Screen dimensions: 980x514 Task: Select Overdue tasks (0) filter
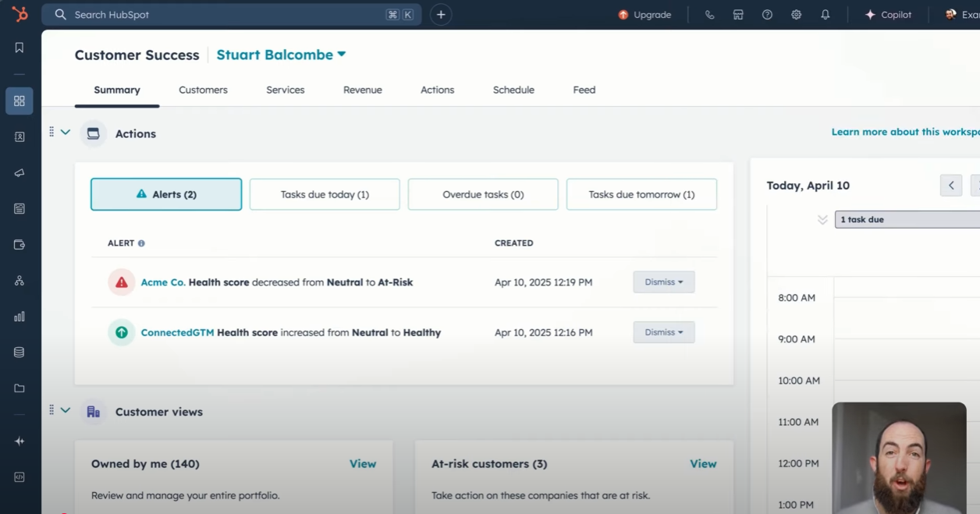(483, 194)
